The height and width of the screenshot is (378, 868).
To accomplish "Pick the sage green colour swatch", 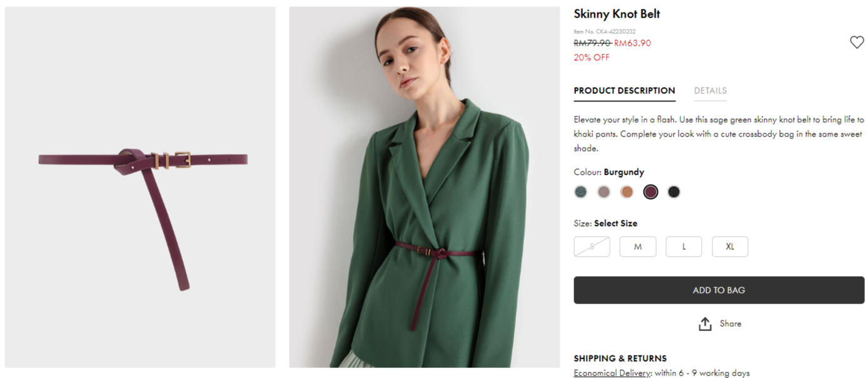I will click(581, 192).
